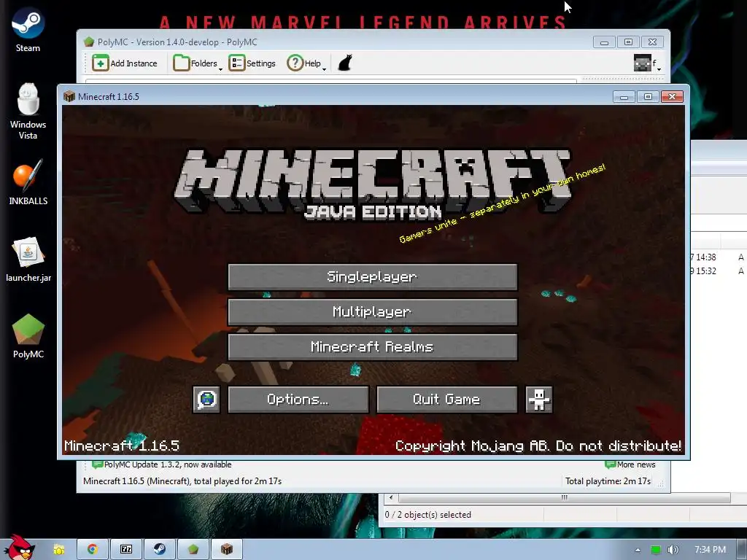
Task: Click the left scroll arrow in the file window
Action: (391, 497)
